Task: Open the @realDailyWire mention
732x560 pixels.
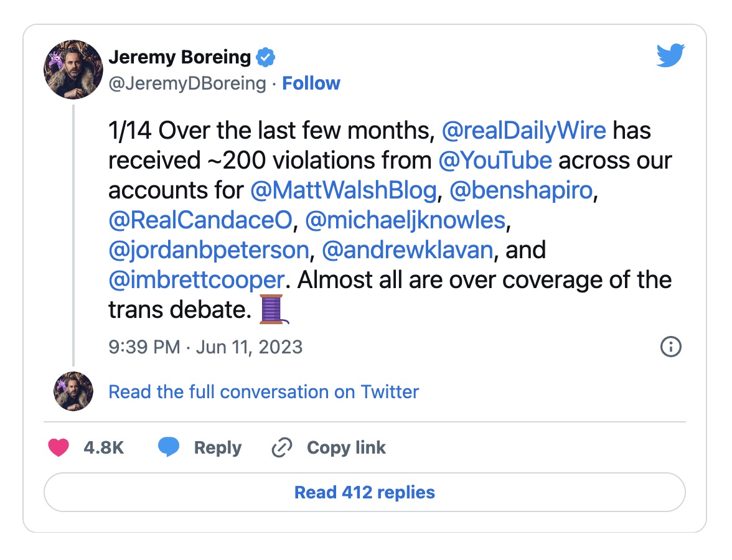Action: (x=524, y=130)
